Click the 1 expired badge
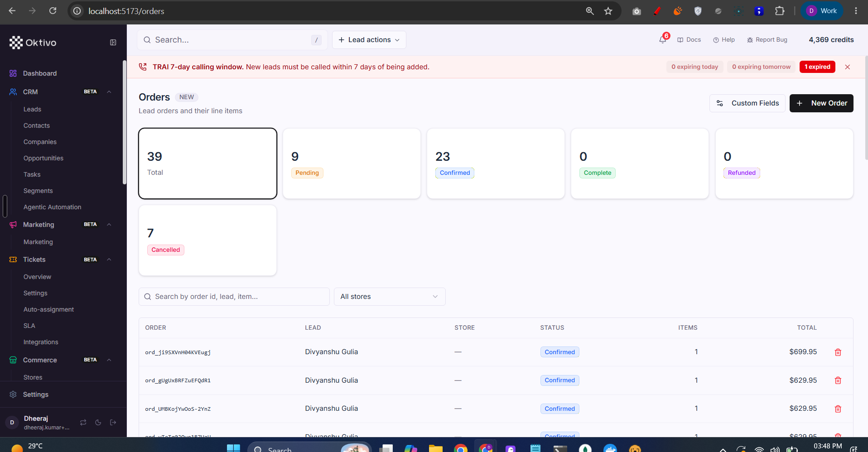This screenshot has width=868, height=452. pyautogui.click(x=817, y=67)
